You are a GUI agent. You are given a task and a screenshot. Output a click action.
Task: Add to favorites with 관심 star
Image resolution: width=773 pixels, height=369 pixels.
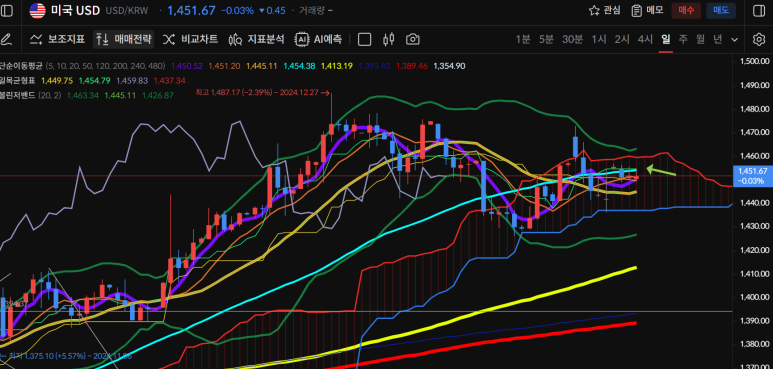pyautogui.click(x=605, y=10)
